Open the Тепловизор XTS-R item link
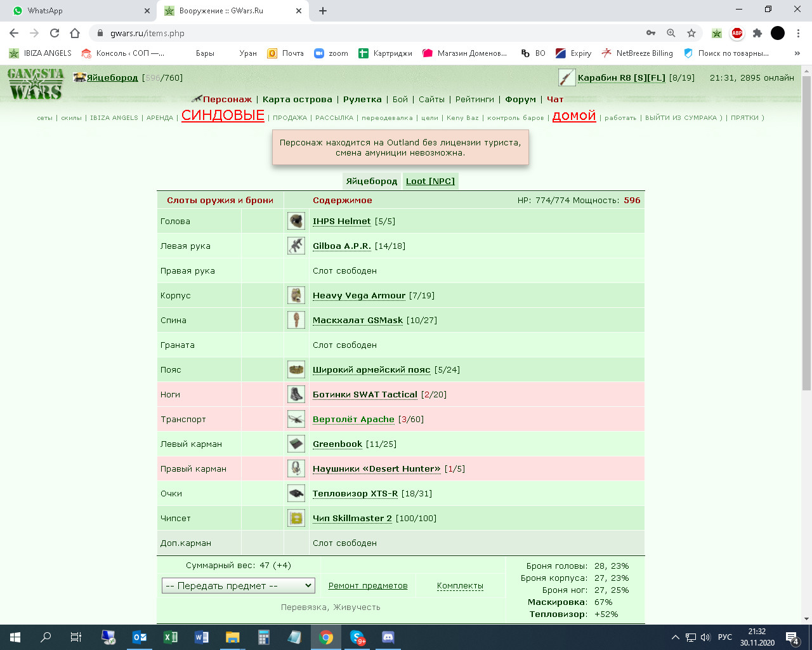 tap(355, 494)
